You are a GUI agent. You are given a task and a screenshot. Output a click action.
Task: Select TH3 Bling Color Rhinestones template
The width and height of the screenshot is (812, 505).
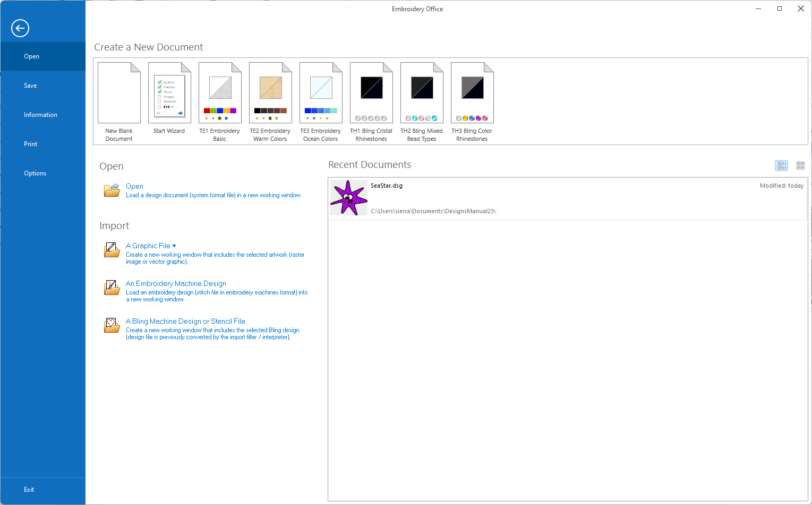point(472,102)
